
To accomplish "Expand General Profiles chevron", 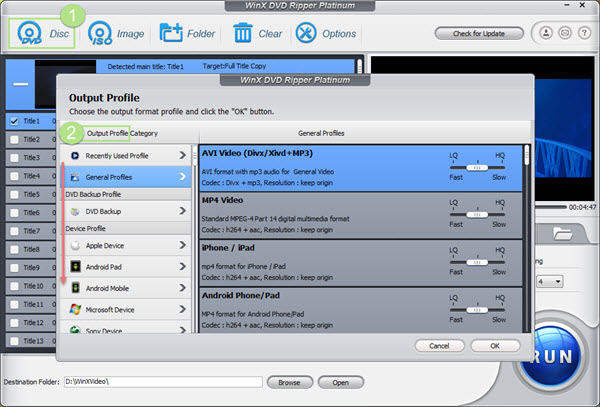I will coord(183,177).
